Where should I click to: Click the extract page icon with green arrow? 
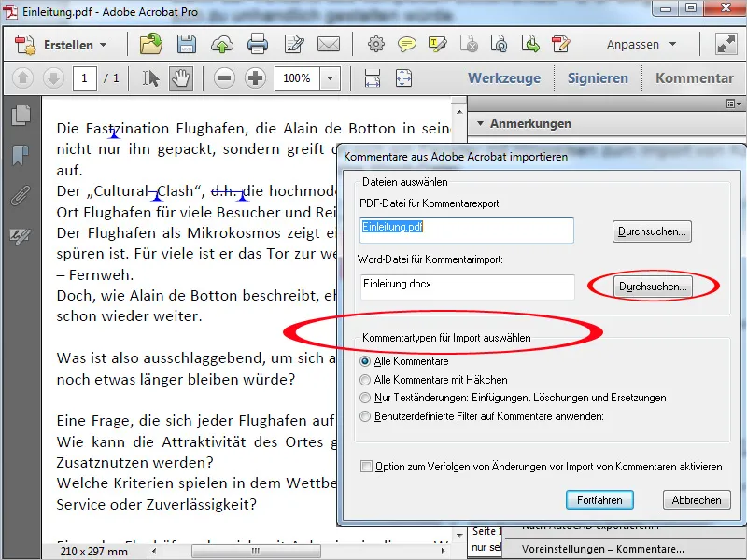click(x=529, y=44)
